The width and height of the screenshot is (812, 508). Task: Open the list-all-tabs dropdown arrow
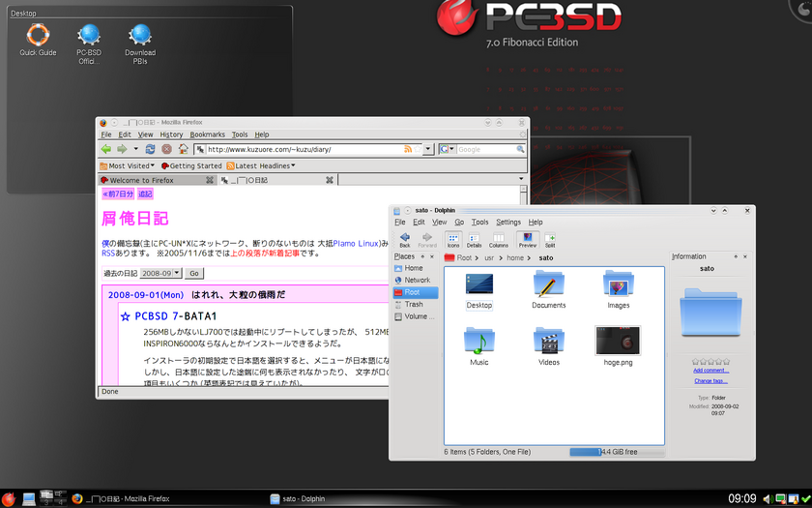[521, 179]
